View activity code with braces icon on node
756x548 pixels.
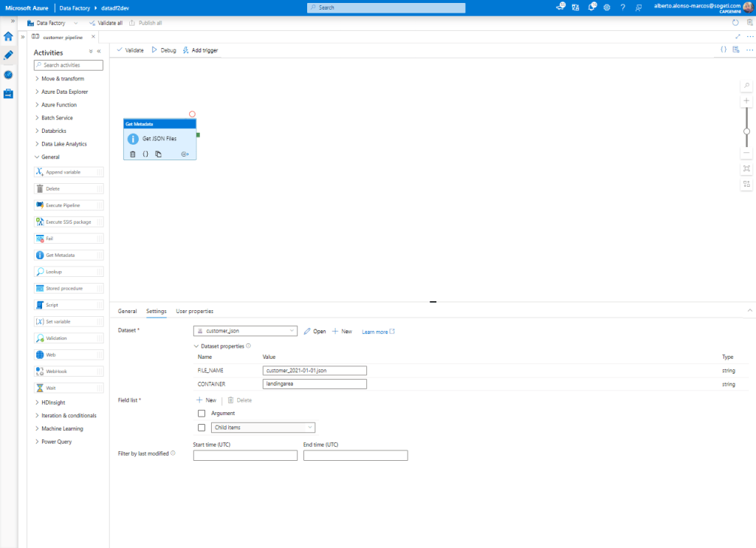(x=145, y=154)
